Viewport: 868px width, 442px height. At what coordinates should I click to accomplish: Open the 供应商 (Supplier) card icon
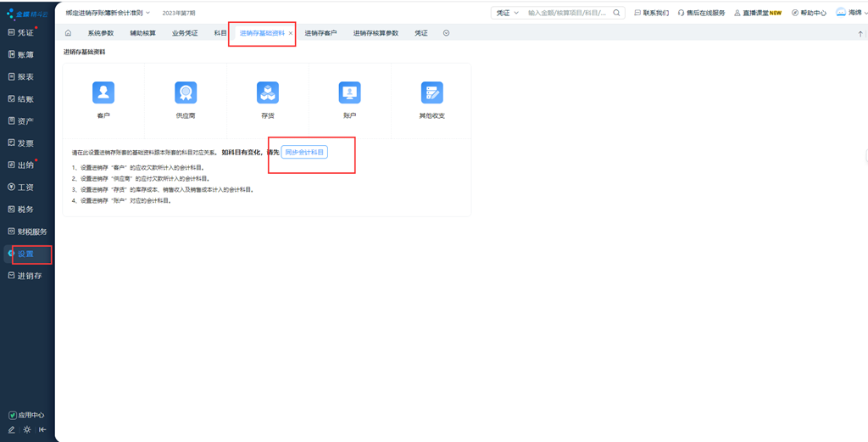186,92
